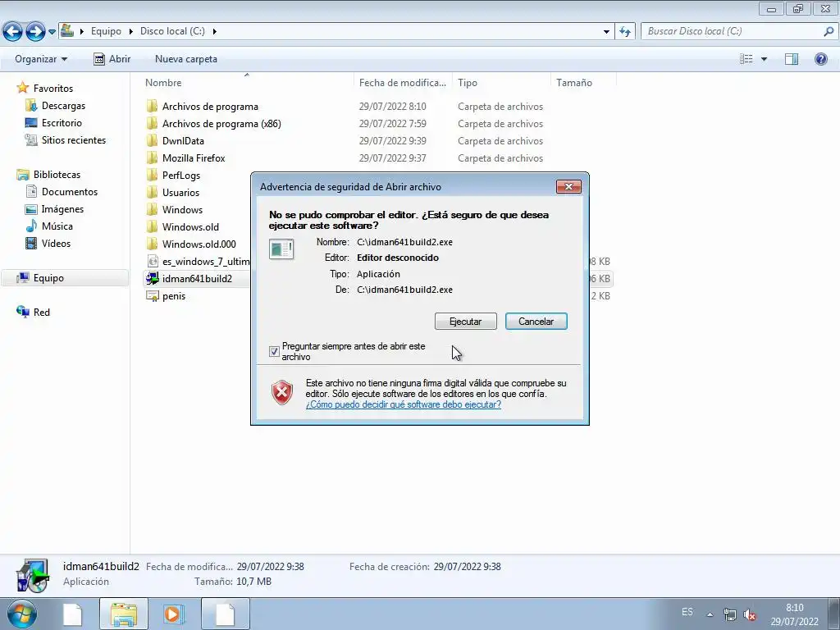The image size is (840, 630).
Task: Click application icon in security dialog
Action: point(281,249)
